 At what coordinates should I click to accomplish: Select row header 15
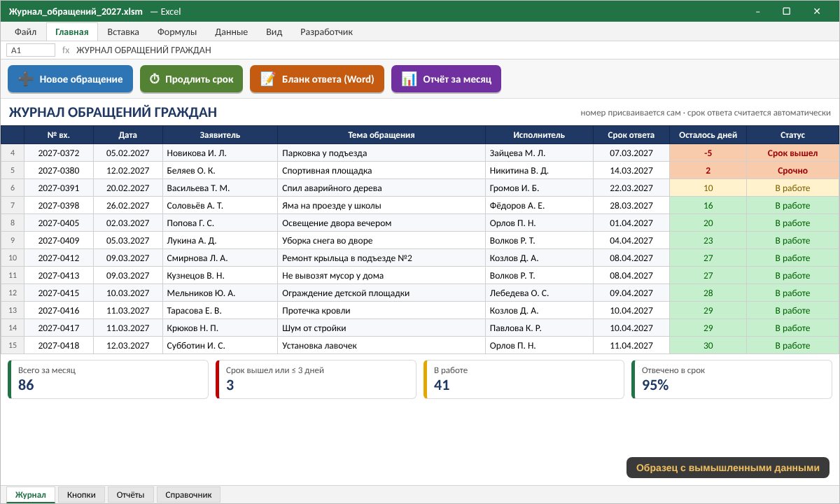point(13,346)
